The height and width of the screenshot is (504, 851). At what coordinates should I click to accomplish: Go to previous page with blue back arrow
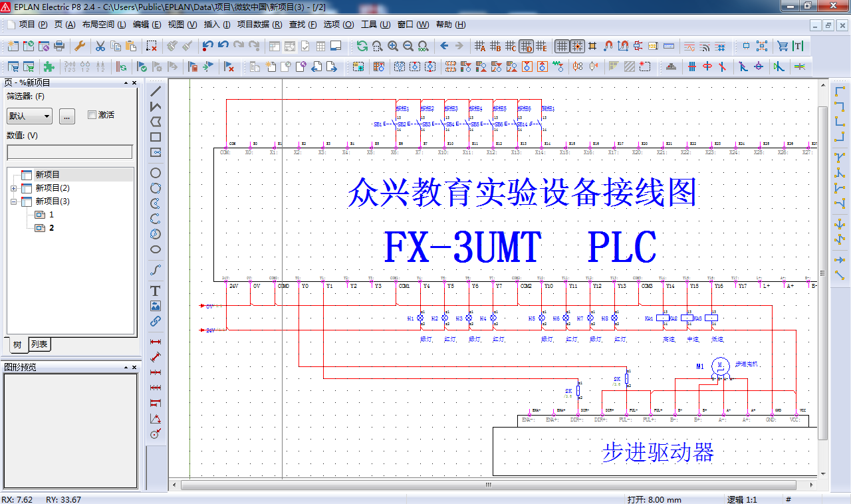tap(443, 46)
